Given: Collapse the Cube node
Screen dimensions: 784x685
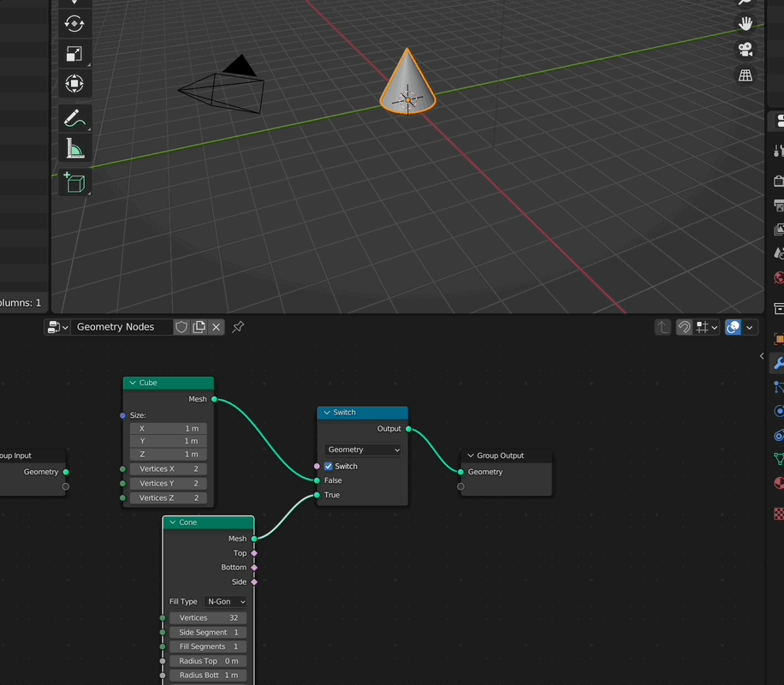Looking at the screenshot, I should tap(133, 383).
